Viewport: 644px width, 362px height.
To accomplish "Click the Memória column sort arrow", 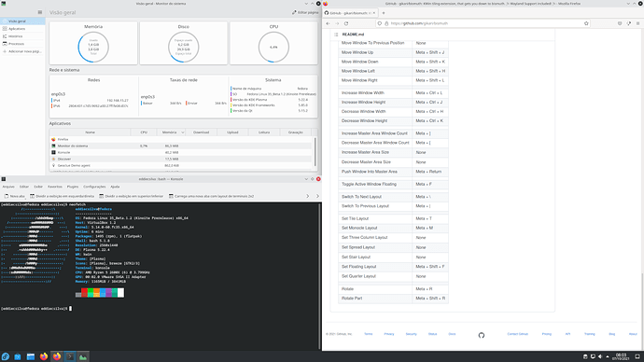I will [183, 132].
